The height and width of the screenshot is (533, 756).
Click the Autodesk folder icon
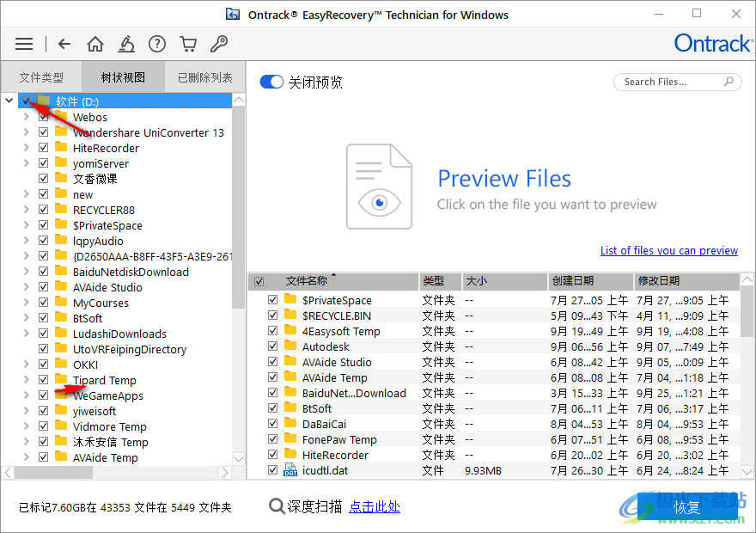[x=290, y=346]
